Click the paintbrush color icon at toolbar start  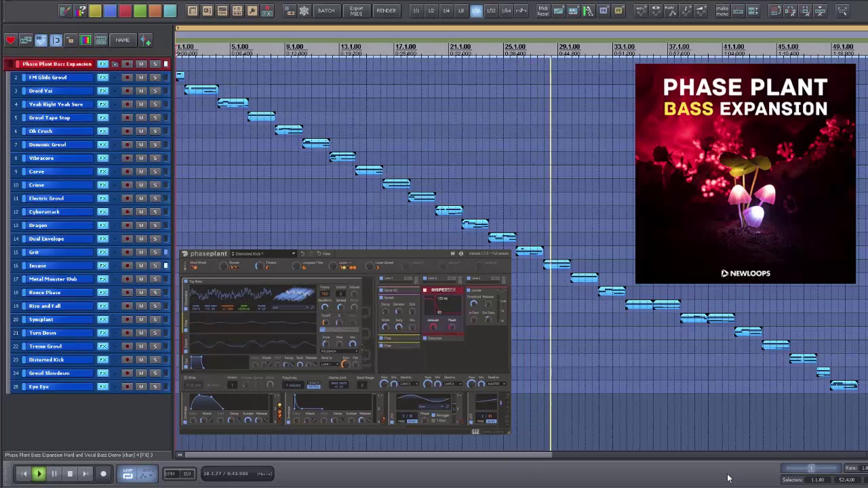click(x=66, y=11)
